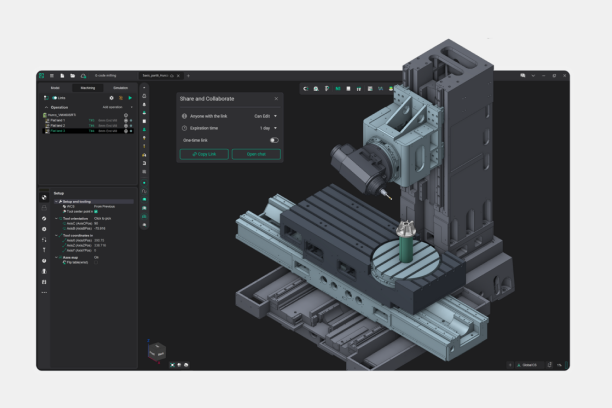Click the Copy Link button
This screenshot has height=408, width=612.
click(203, 154)
